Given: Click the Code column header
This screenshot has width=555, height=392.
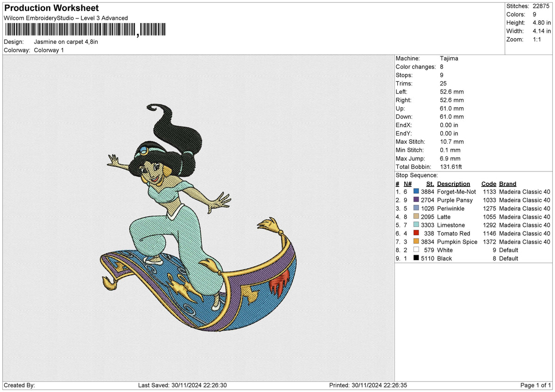Looking at the screenshot, I should click(x=488, y=184).
